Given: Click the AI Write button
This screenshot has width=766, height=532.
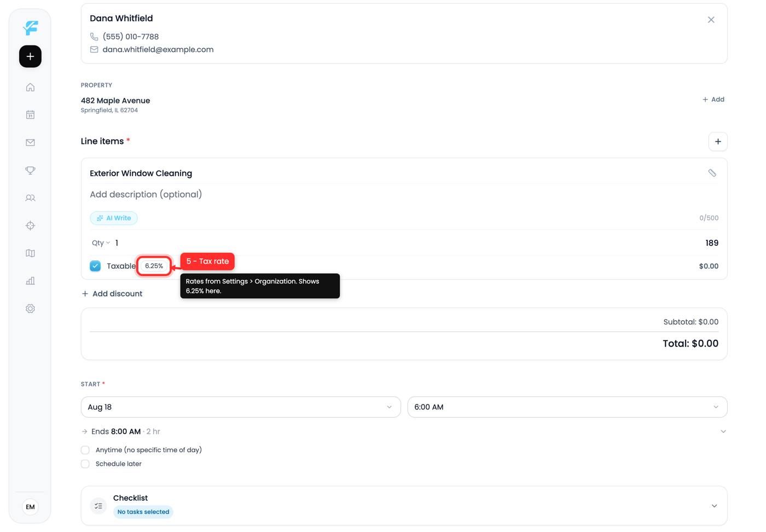Looking at the screenshot, I should [114, 218].
